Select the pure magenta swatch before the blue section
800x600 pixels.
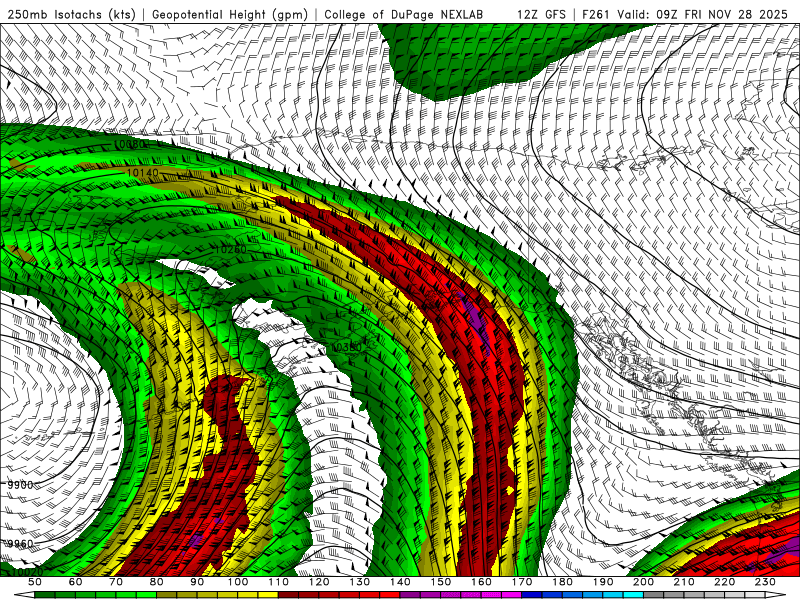tap(511, 594)
